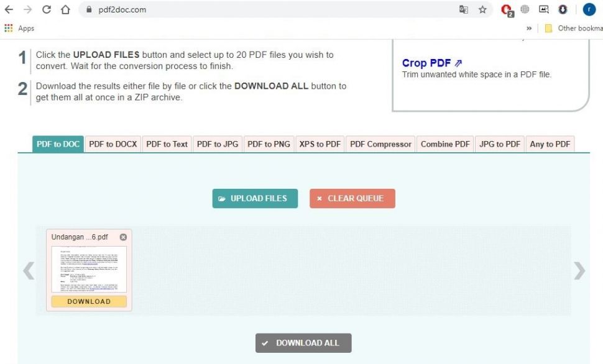Open the browser home page icon
The image size is (603, 364).
[65, 9]
